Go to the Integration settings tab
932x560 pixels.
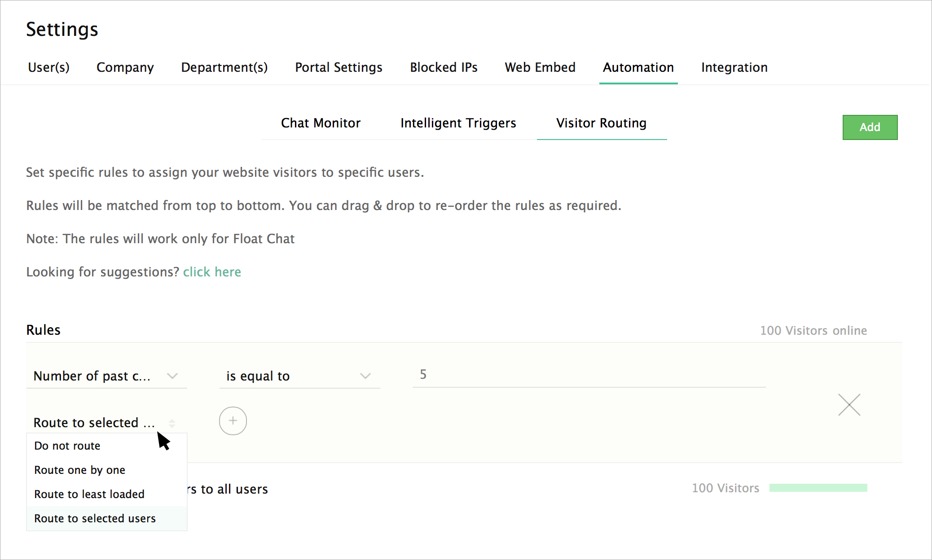(x=734, y=67)
